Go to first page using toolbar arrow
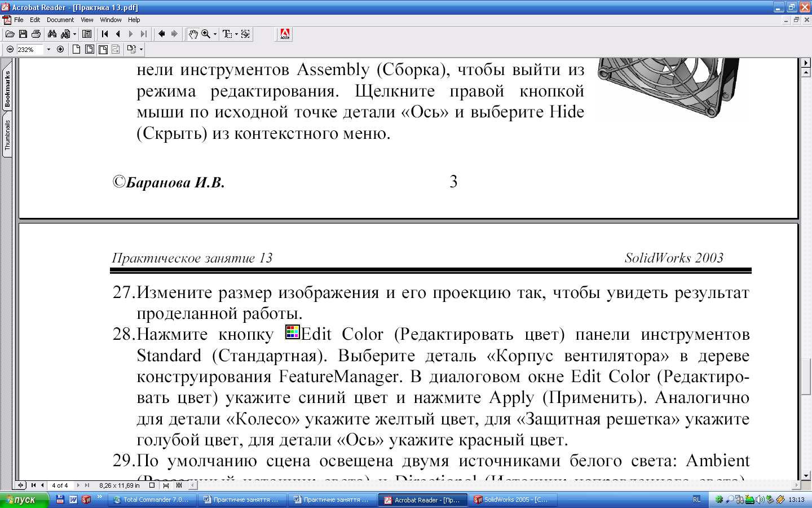The height and width of the screenshot is (508, 812). (x=105, y=34)
